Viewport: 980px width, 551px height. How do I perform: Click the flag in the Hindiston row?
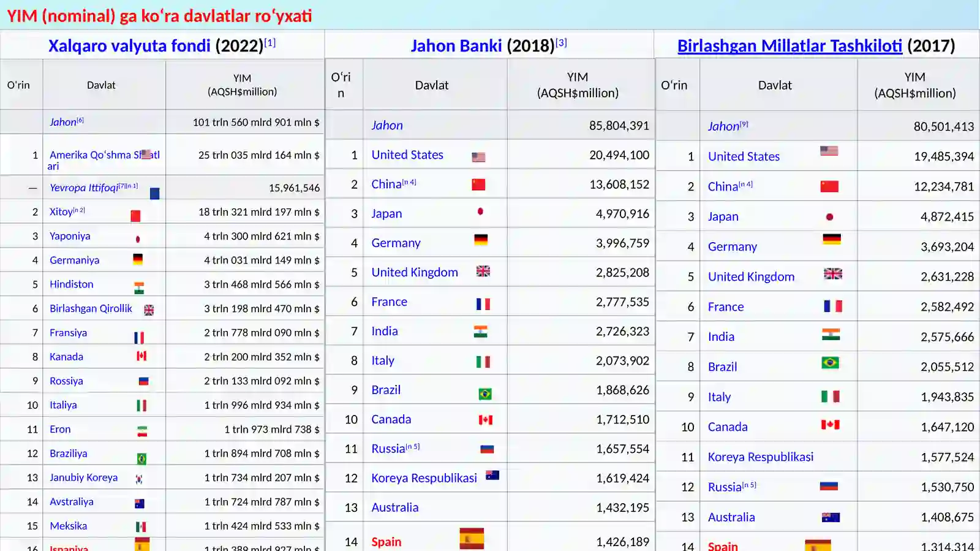tap(139, 288)
